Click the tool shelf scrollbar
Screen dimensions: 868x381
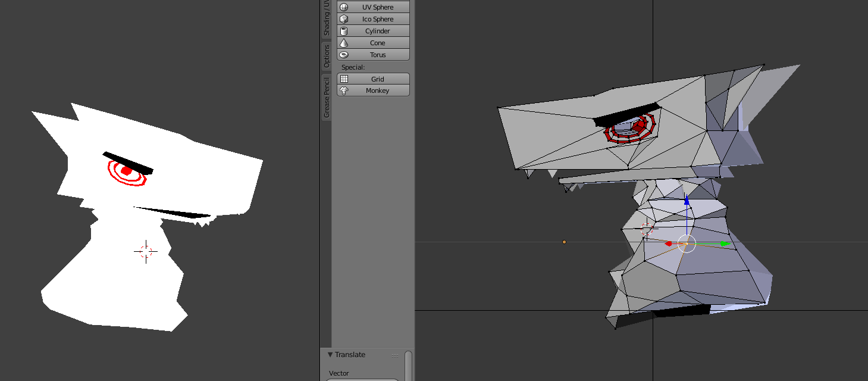(408, 364)
